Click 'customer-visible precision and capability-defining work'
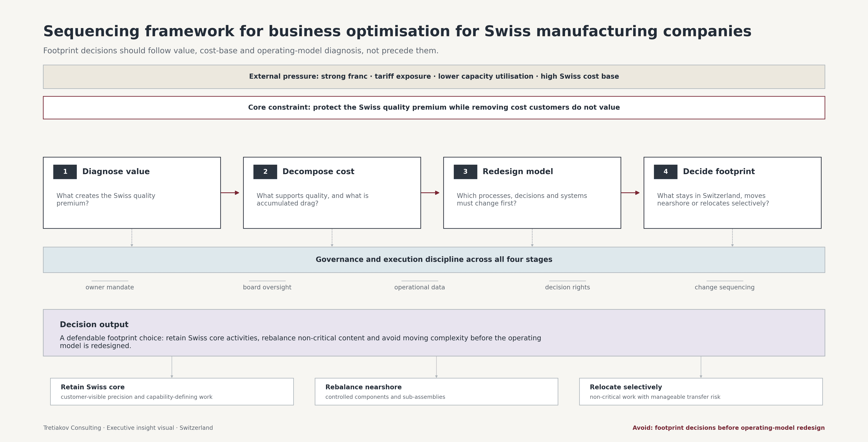This screenshot has width=868, height=442. click(x=136, y=397)
